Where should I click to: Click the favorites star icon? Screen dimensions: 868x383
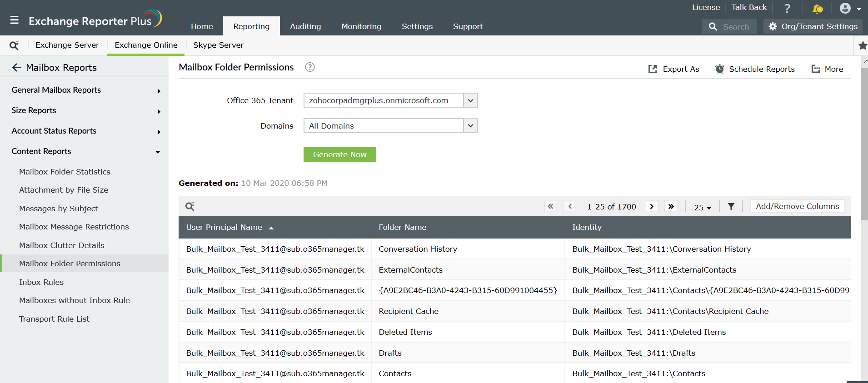(863, 45)
